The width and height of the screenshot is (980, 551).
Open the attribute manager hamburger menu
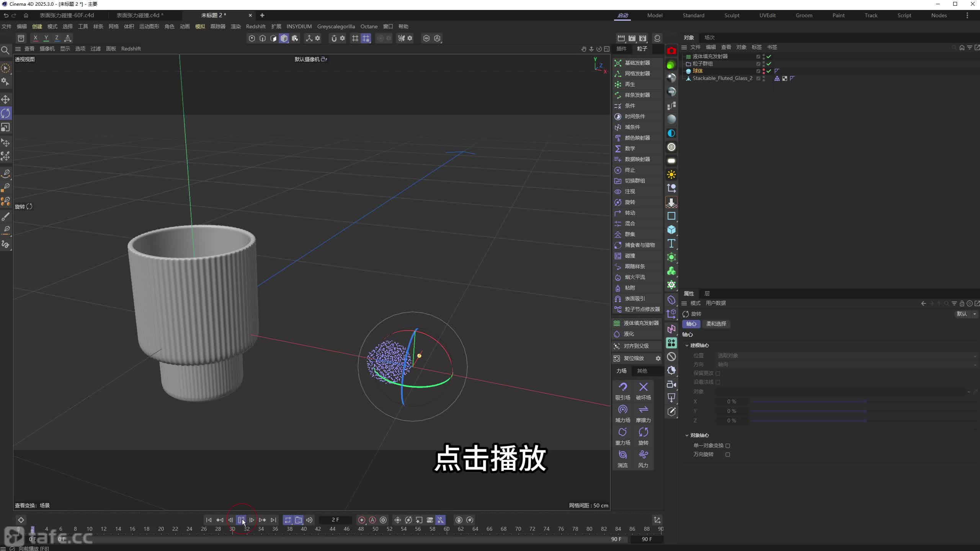click(x=684, y=303)
